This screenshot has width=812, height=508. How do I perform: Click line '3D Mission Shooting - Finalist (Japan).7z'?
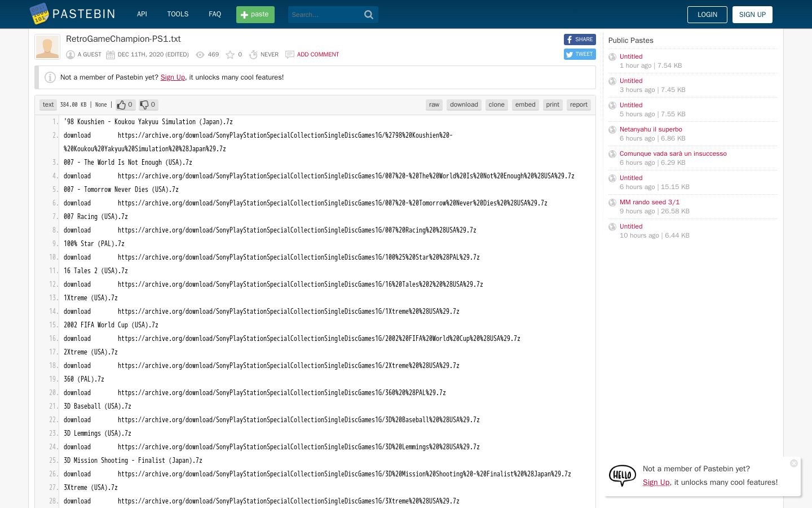(133, 461)
